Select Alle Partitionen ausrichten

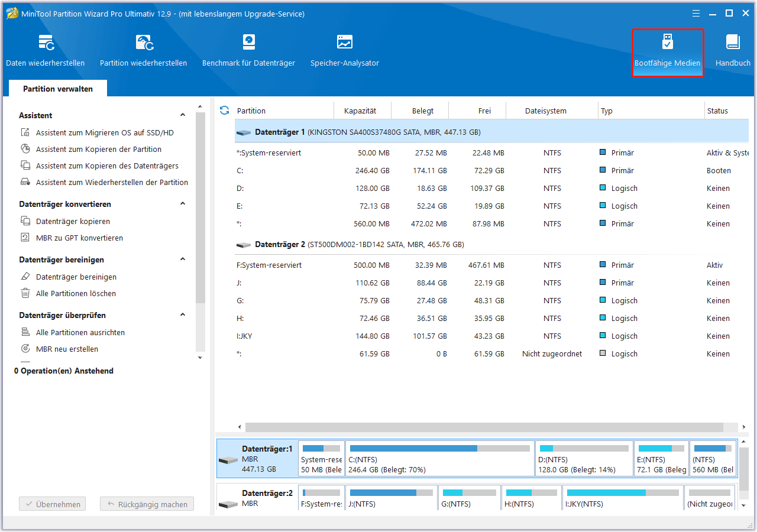pos(73,333)
